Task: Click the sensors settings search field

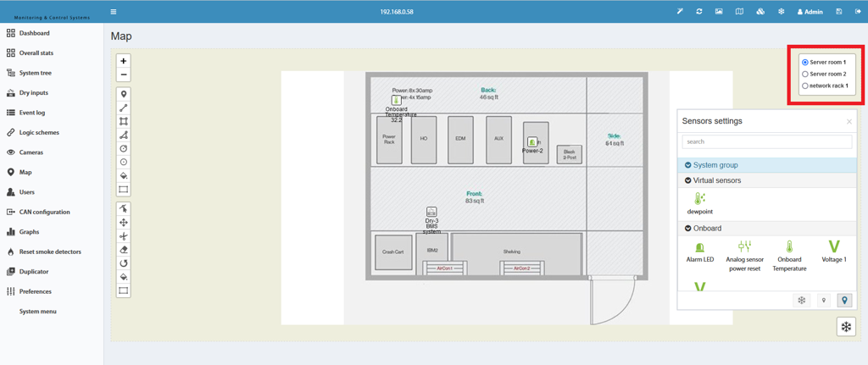Action: tap(766, 141)
